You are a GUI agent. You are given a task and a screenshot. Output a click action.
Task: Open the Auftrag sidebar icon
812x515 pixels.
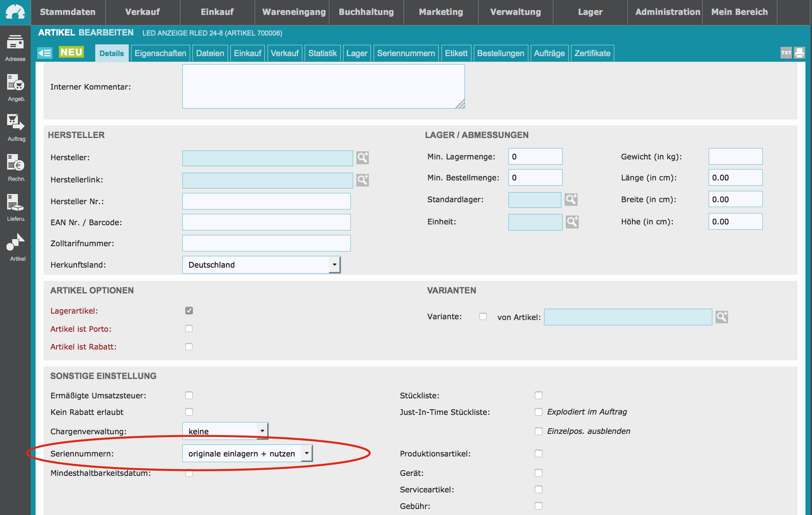(15, 123)
